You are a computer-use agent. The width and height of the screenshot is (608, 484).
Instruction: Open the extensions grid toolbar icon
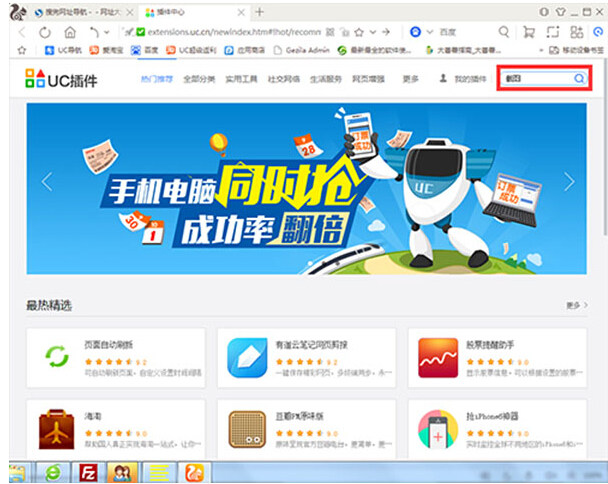click(577, 32)
